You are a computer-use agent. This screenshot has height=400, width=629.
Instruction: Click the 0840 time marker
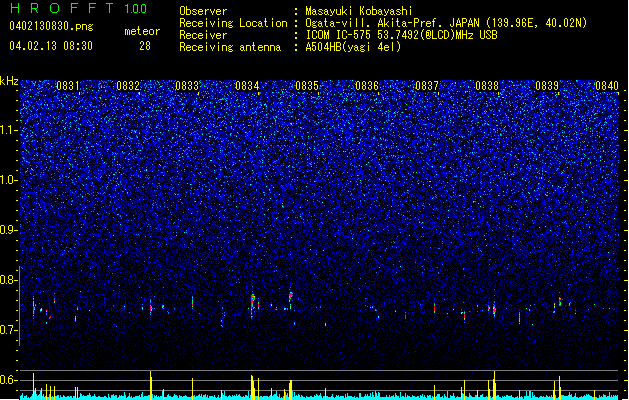607,85
